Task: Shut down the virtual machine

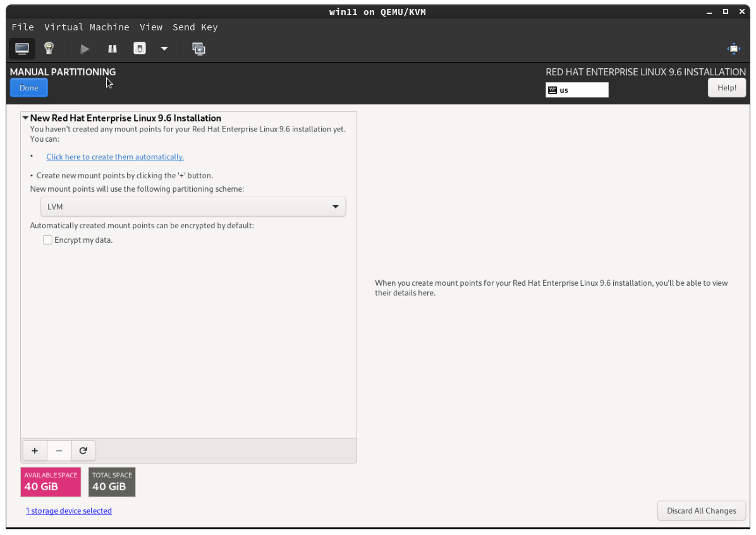Action: (x=140, y=49)
